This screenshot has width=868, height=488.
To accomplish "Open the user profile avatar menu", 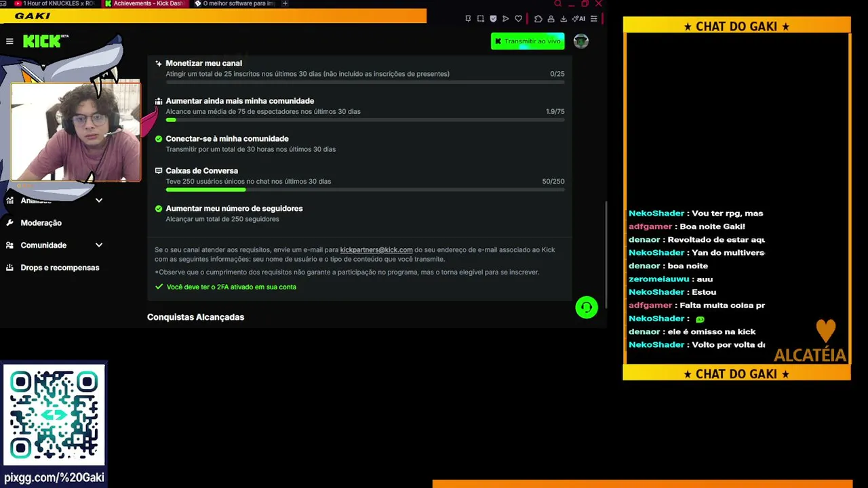I will 580,41.
